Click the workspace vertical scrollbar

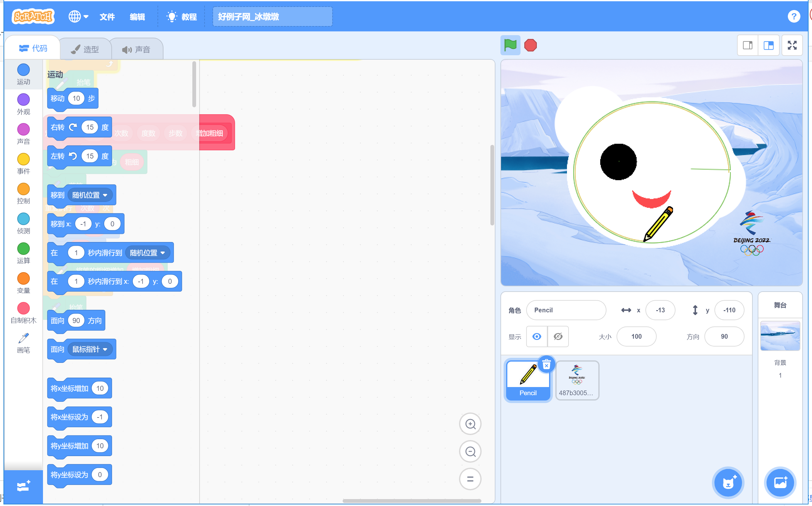click(492, 185)
